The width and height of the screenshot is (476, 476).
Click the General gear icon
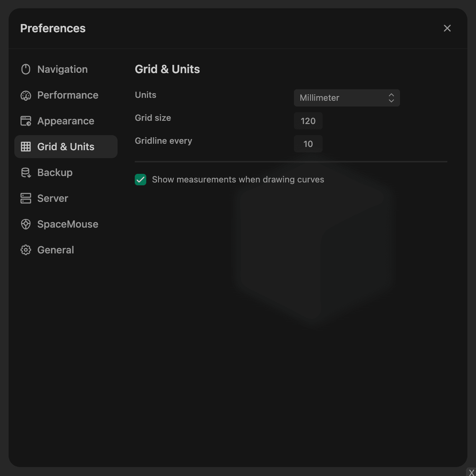26,250
